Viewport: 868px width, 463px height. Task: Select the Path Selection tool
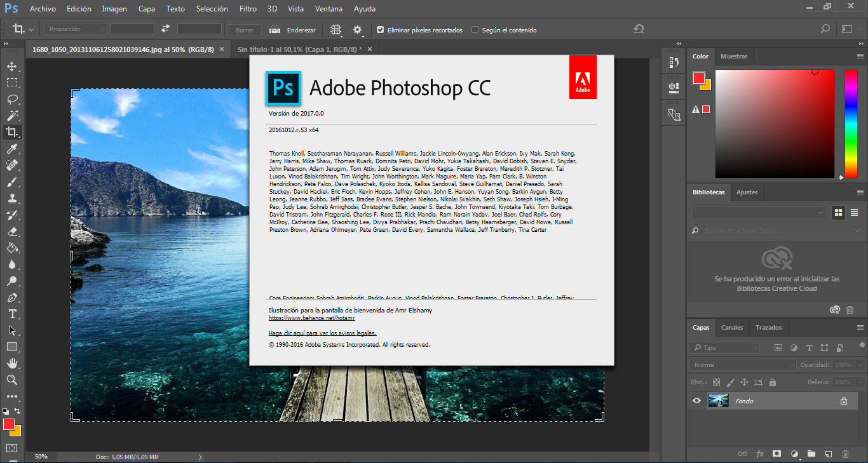click(x=11, y=330)
